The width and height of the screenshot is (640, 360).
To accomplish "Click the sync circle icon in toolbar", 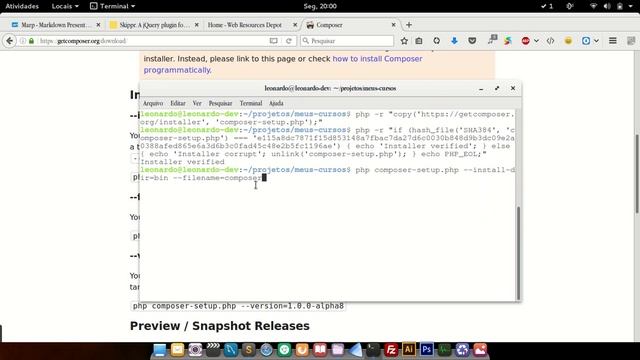I will pyautogui.click(x=436, y=41).
